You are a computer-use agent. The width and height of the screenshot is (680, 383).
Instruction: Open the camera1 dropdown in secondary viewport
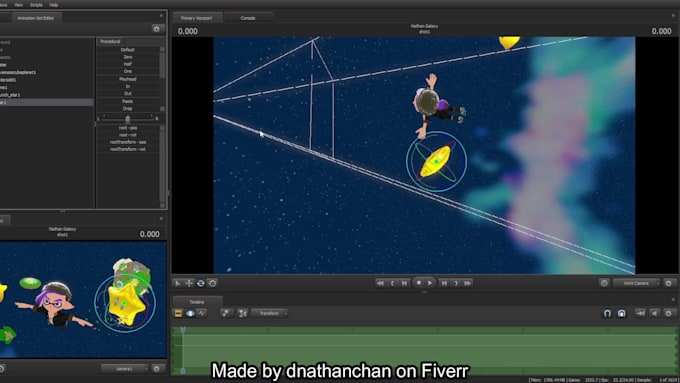[x=124, y=369]
